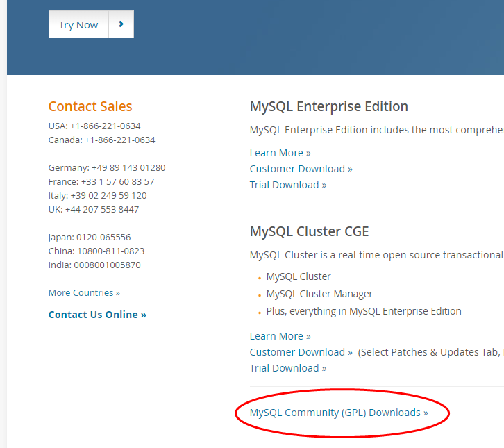Image resolution: width=504 pixels, height=448 pixels.
Task: Click the 'MySQL Cluster Manager' bullet item
Action: [319, 294]
